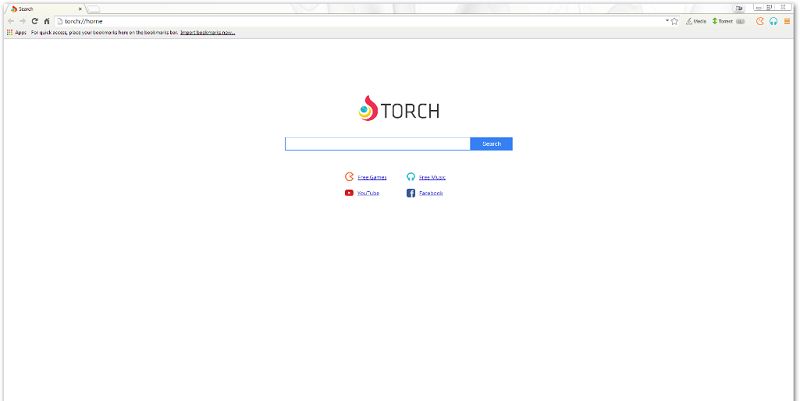Open the Media grabber in the toolbar
The image size is (800, 401).
(x=696, y=21)
